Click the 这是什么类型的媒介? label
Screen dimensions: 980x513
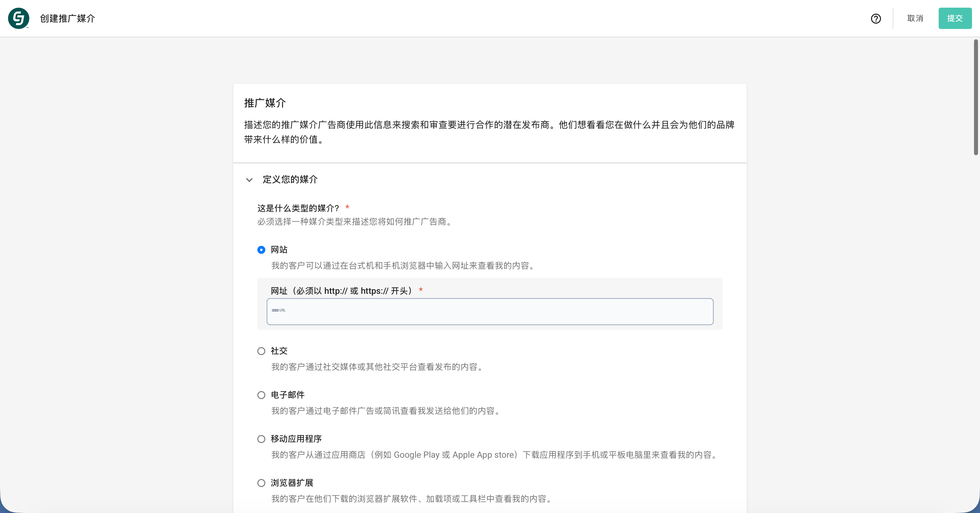pos(298,208)
